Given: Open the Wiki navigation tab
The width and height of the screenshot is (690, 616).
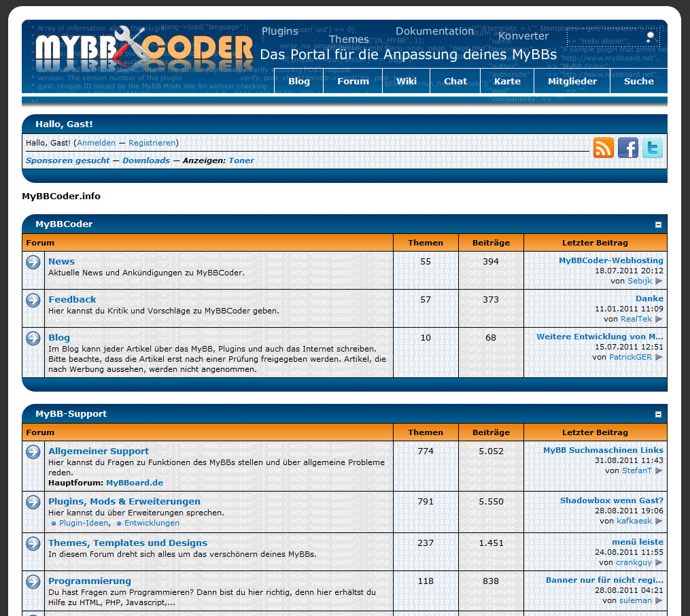Looking at the screenshot, I should pyautogui.click(x=407, y=81).
